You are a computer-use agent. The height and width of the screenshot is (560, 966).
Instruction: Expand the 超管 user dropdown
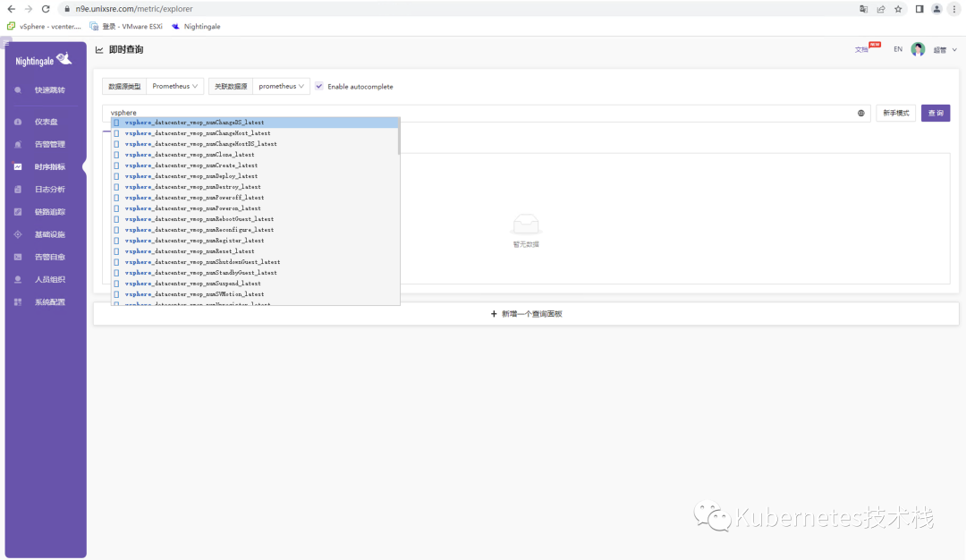945,50
